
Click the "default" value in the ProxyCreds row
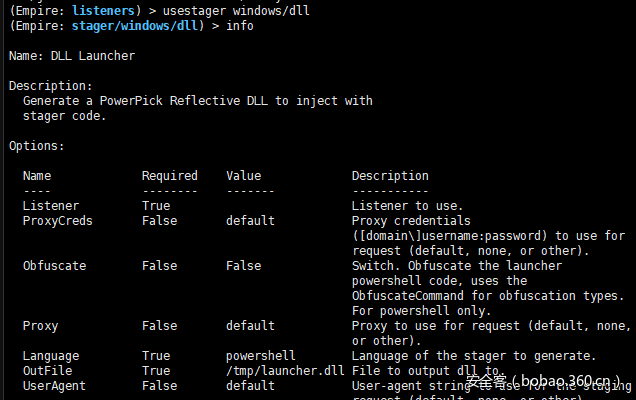pos(250,221)
